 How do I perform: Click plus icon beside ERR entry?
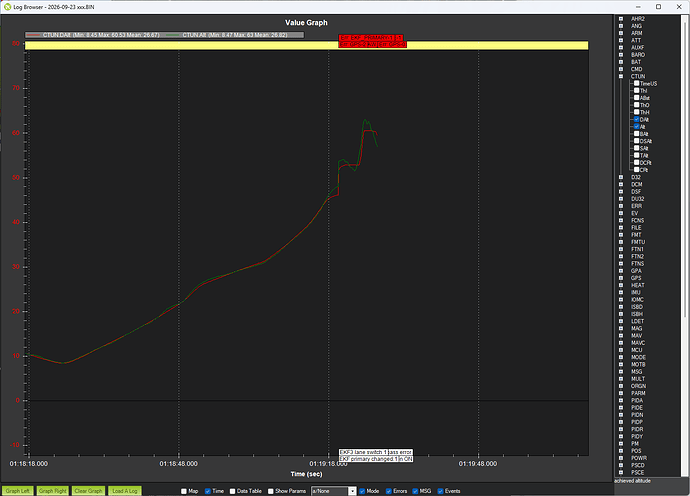tap(621, 206)
